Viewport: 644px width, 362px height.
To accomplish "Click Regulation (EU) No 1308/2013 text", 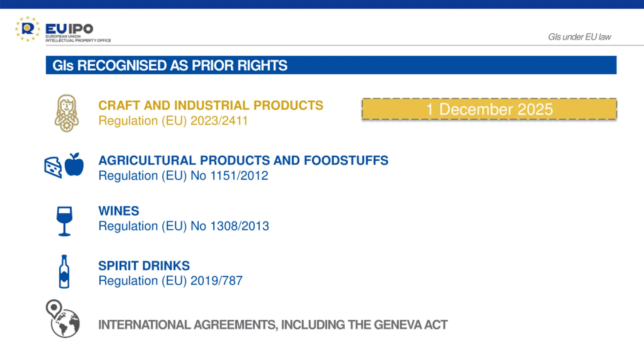I will click(x=184, y=226).
